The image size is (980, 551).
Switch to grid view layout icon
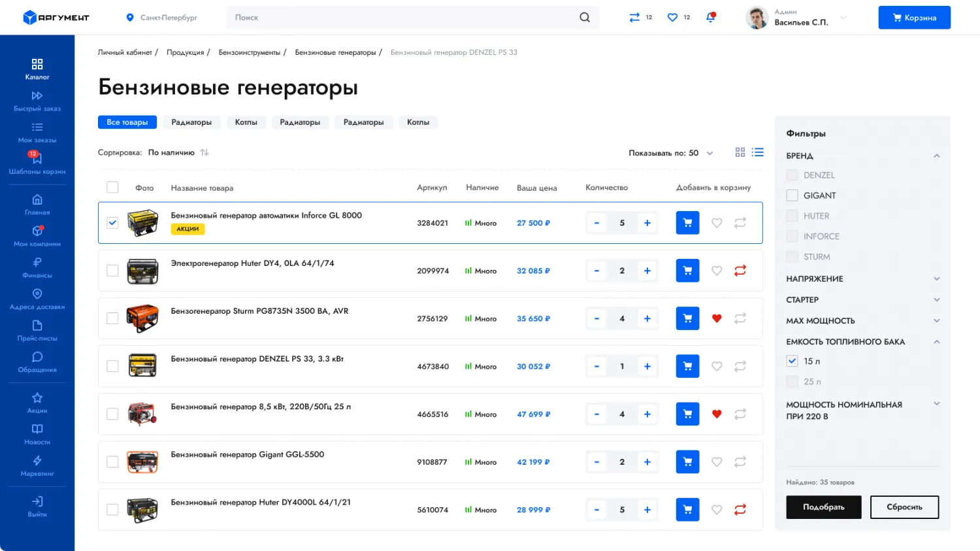click(740, 152)
